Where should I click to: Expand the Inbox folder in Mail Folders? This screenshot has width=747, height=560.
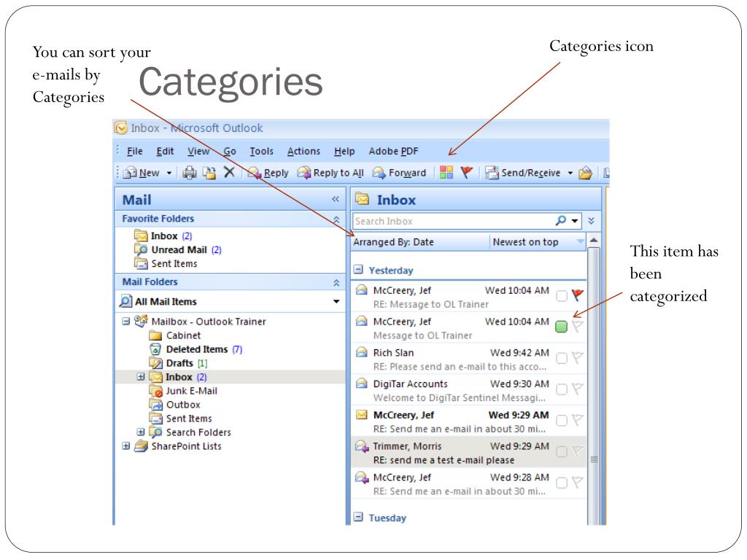pyautogui.click(x=141, y=377)
